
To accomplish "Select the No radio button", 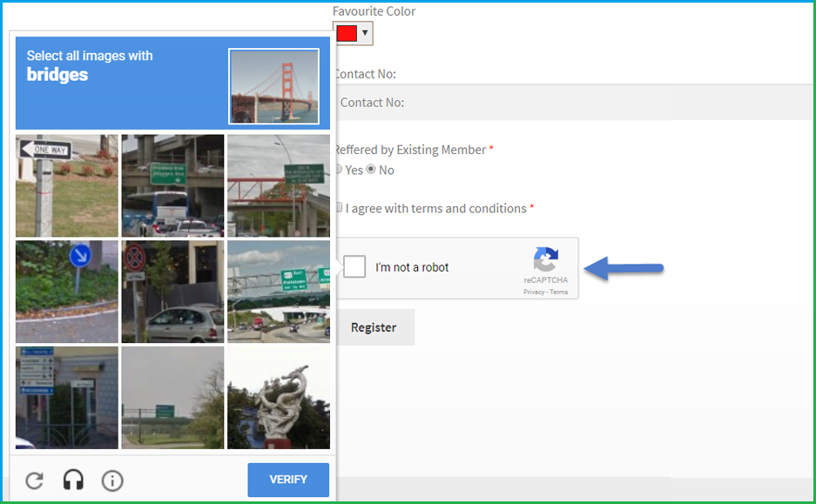I will pyautogui.click(x=372, y=170).
